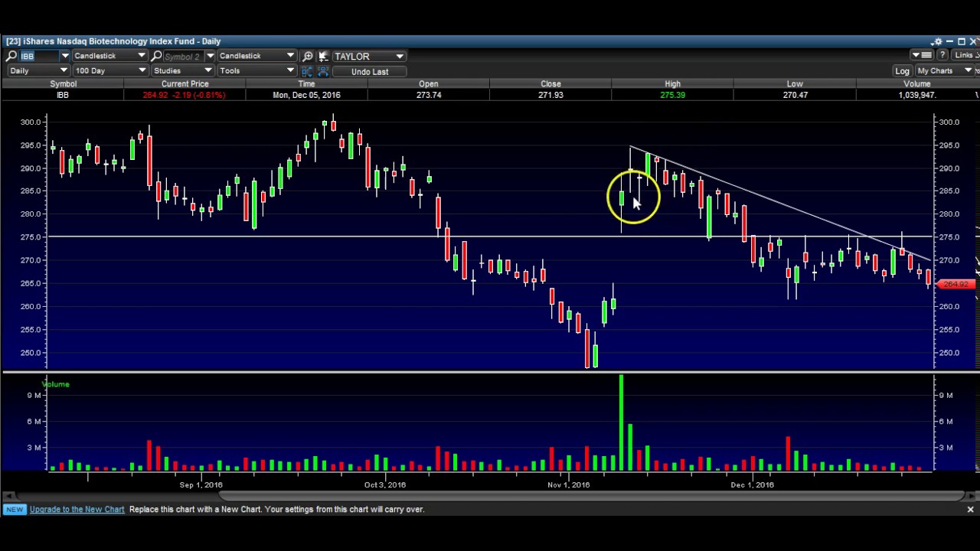Click the descending white trendline
Image resolution: width=980 pixels, height=551 pixels.
click(781, 204)
